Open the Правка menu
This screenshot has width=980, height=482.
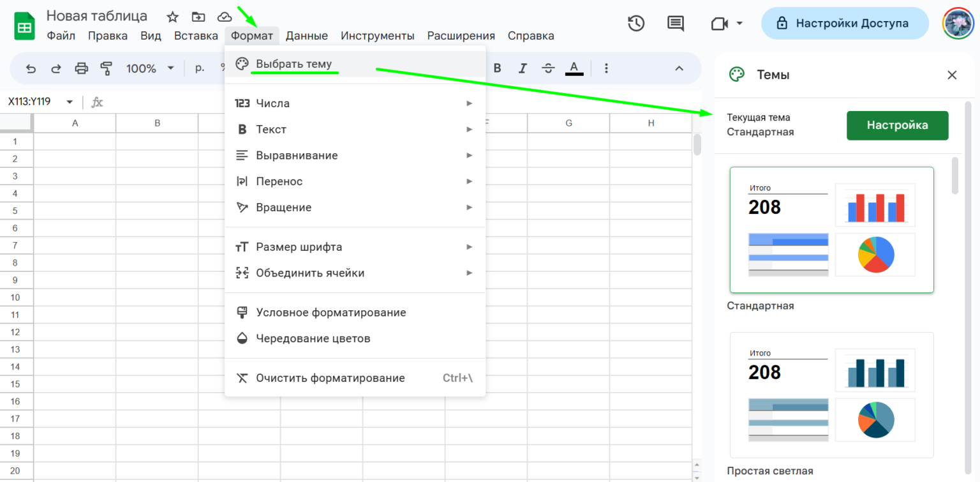point(108,36)
